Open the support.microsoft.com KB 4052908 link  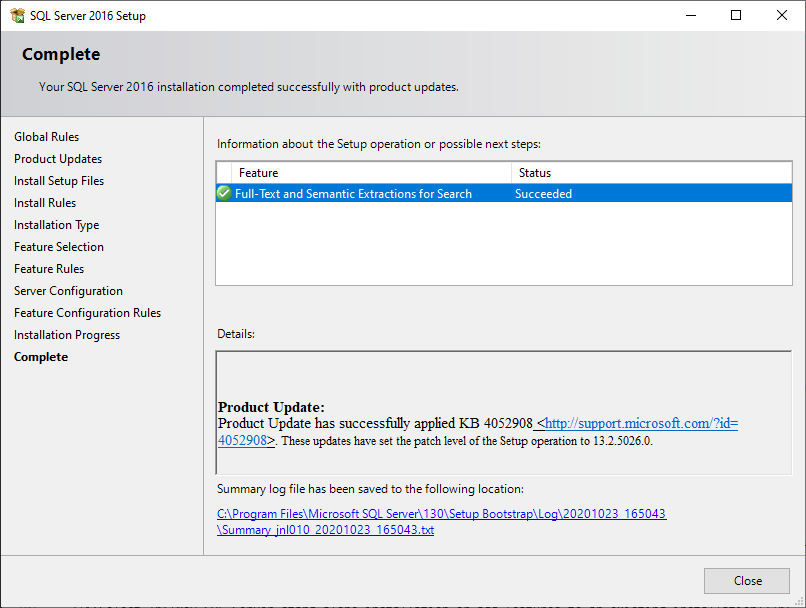(x=640, y=424)
